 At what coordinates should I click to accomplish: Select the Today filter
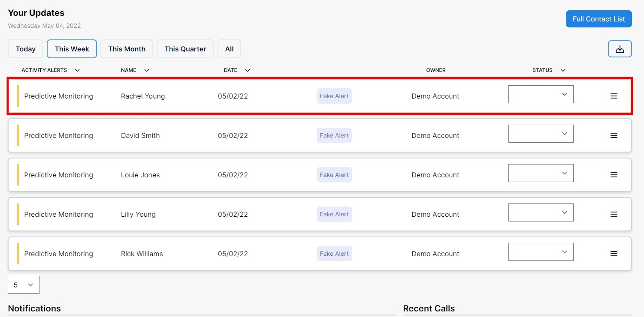[25, 49]
